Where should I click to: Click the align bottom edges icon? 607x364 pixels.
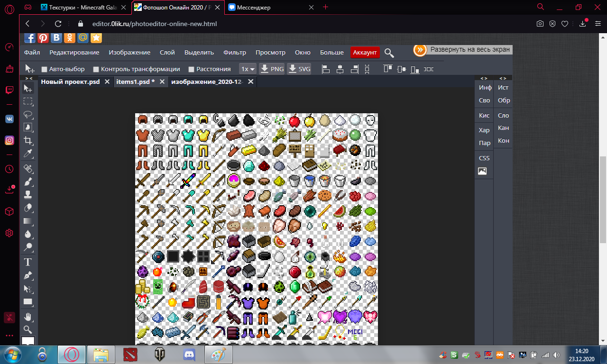click(x=415, y=69)
